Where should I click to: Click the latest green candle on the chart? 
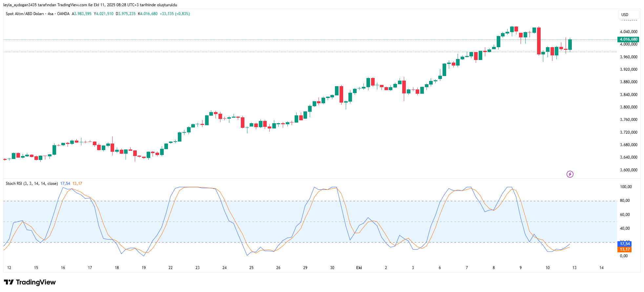pyautogui.click(x=570, y=45)
